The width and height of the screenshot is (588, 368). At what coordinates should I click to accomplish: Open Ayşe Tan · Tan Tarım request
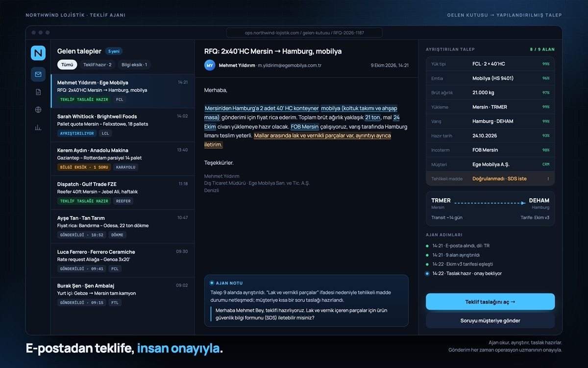[122, 227]
